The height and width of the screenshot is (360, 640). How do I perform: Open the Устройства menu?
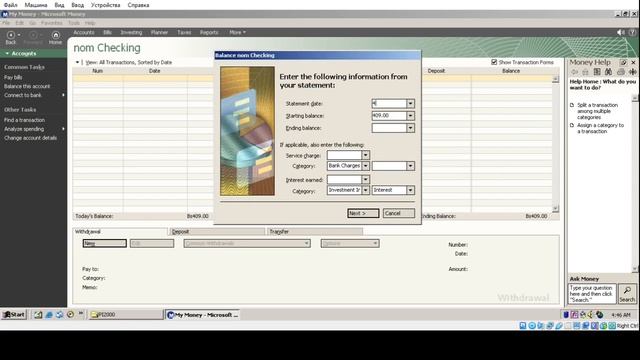click(105, 5)
